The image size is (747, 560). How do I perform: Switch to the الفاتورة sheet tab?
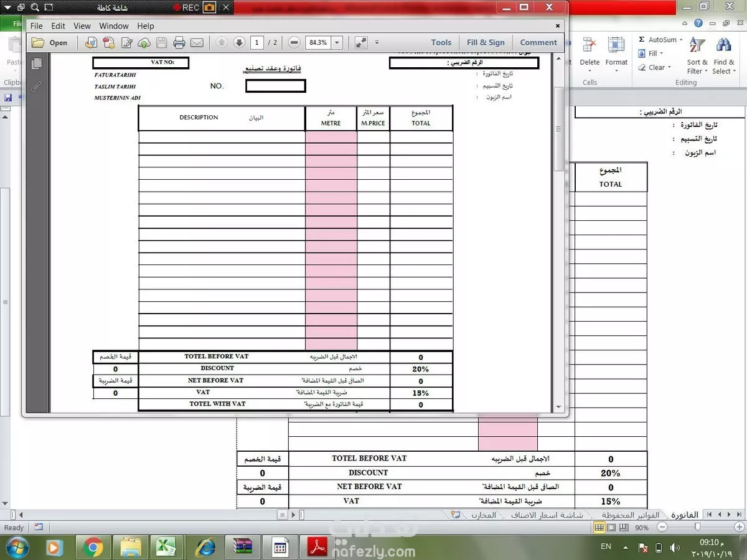pyautogui.click(x=684, y=515)
